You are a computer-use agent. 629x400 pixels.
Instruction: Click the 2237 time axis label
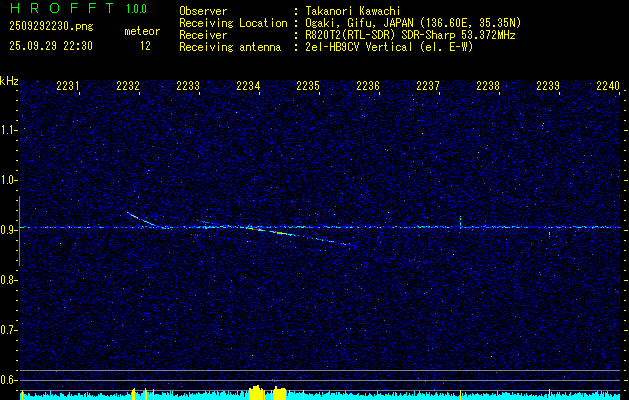(428, 87)
